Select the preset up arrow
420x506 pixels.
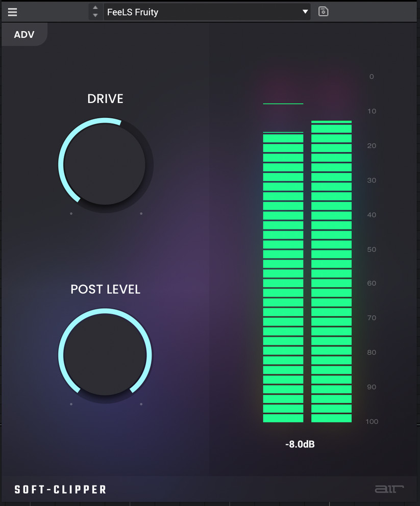(95, 9)
